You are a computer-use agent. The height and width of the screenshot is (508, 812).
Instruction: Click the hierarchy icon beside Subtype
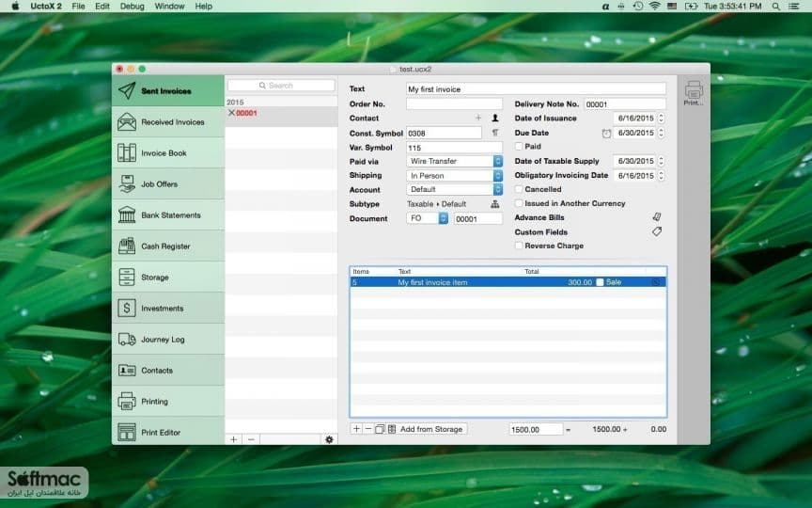(x=495, y=204)
